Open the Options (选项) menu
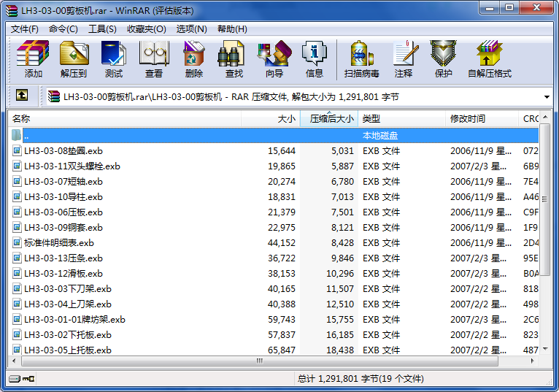Image resolution: width=559 pixels, height=392 pixels. pos(191,29)
